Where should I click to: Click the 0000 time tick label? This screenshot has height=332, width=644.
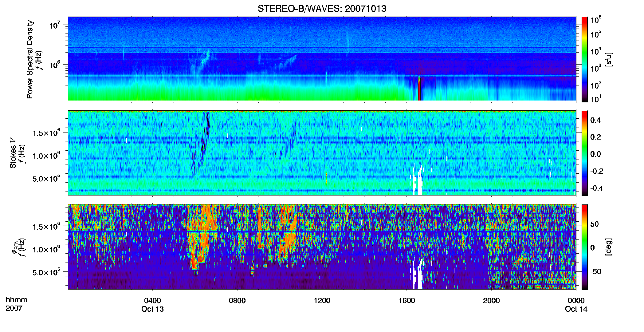(x=576, y=300)
